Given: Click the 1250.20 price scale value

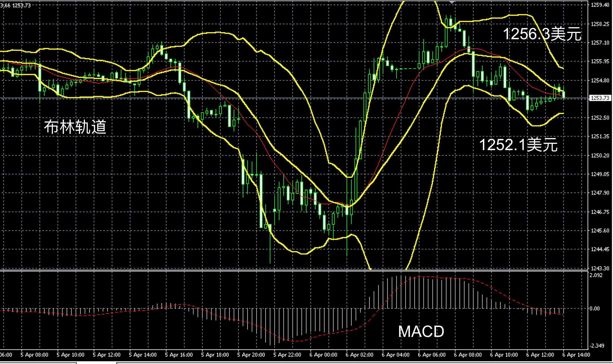Looking at the screenshot, I should coord(600,155).
